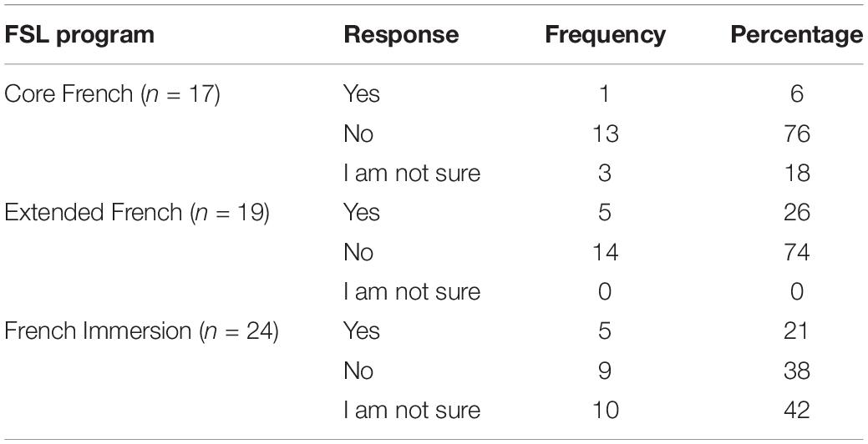This screenshot has height=444, width=868.
Task: Select the French Immersion (n = 24) row label
Action: pyautogui.click(x=142, y=331)
